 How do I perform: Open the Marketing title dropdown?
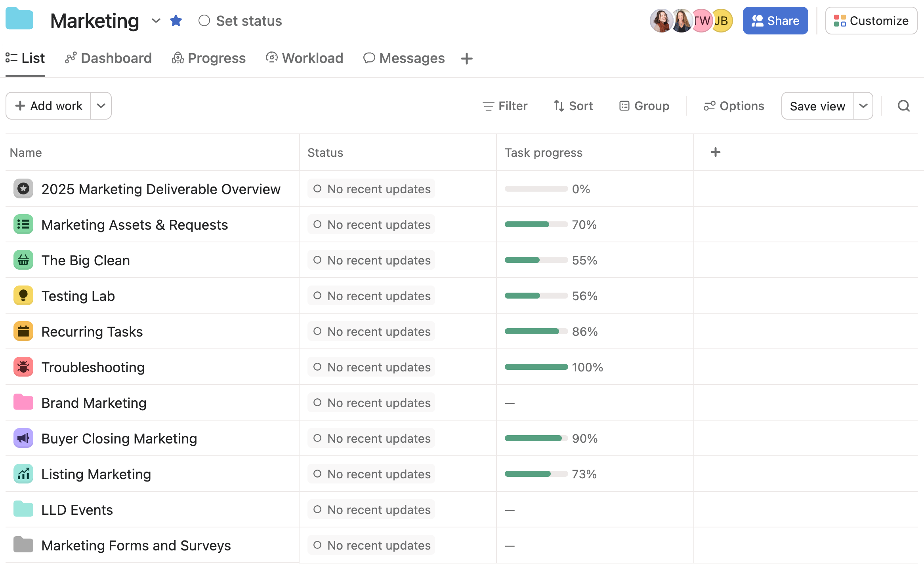(156, 21)
